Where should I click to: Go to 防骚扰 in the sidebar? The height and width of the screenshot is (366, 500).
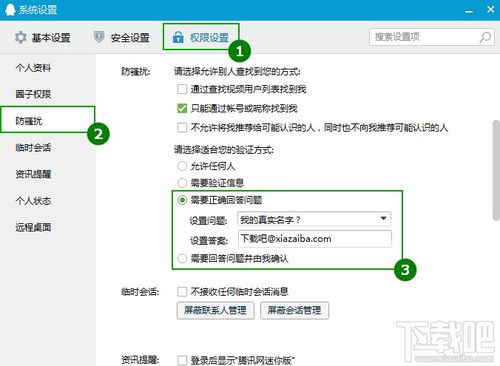[x=48, y=119]
